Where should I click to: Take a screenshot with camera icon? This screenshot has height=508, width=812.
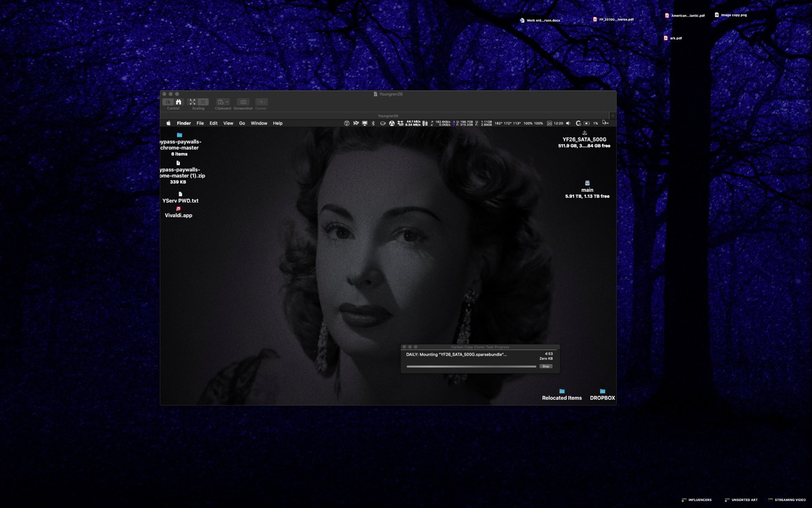[243, 102]
